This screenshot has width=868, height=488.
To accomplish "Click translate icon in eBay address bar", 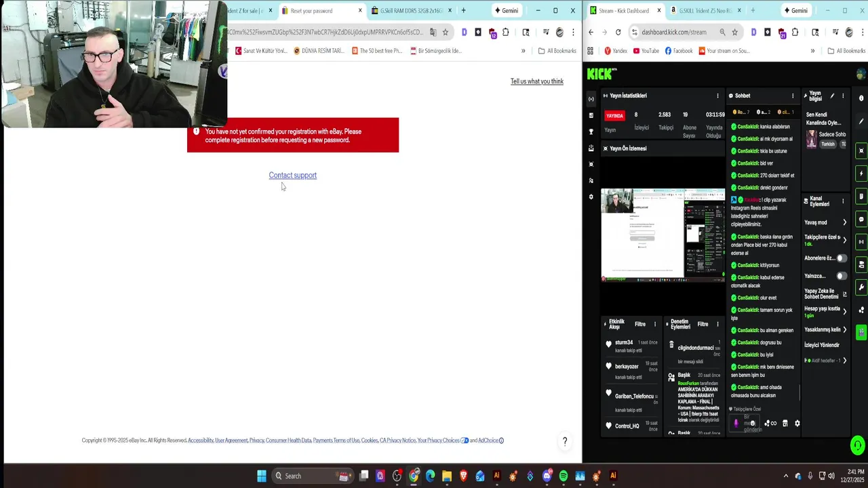I will click(433, 32).
